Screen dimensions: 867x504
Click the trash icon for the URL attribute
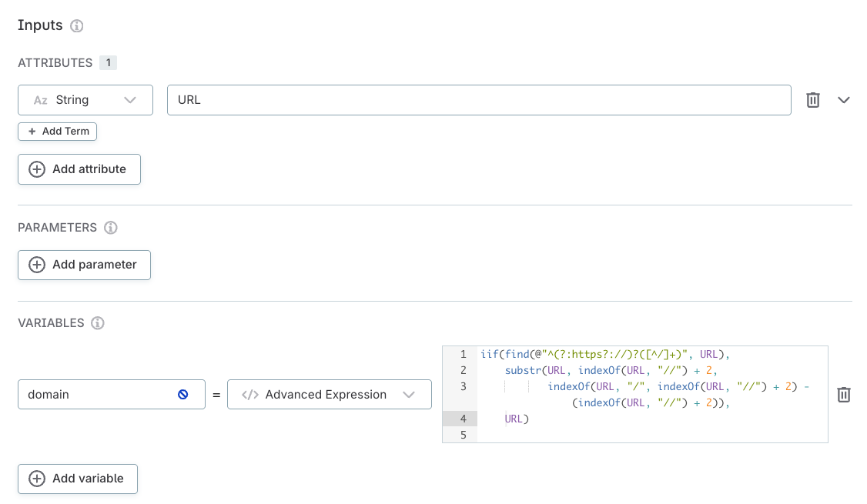[813, 99]
